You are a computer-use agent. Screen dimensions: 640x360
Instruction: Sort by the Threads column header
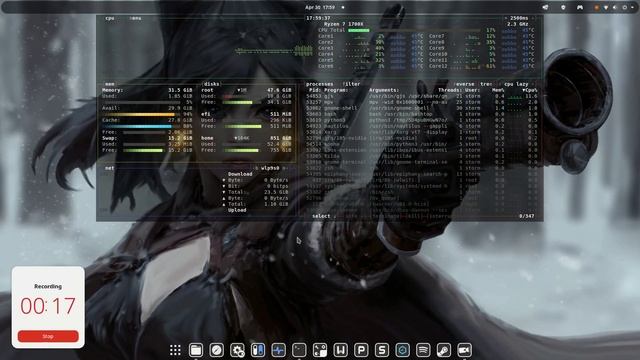pyautogui.click(x=450, y=90)
